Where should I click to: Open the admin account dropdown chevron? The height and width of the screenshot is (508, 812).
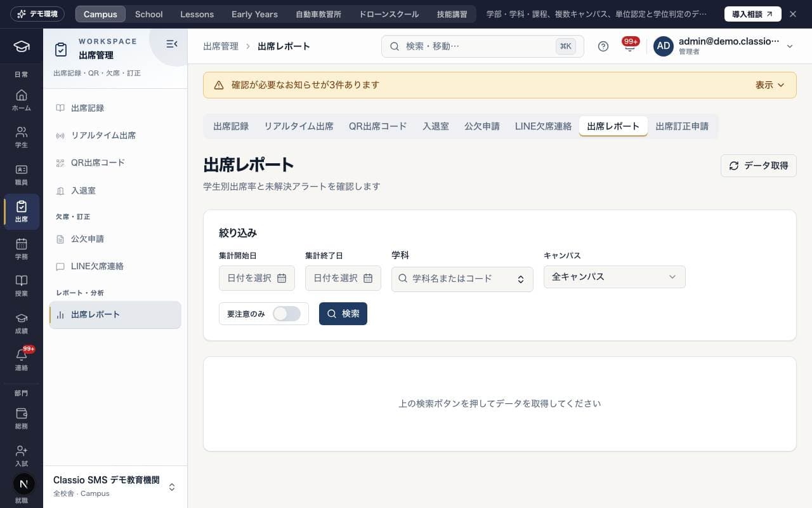(x=790, y=46)
